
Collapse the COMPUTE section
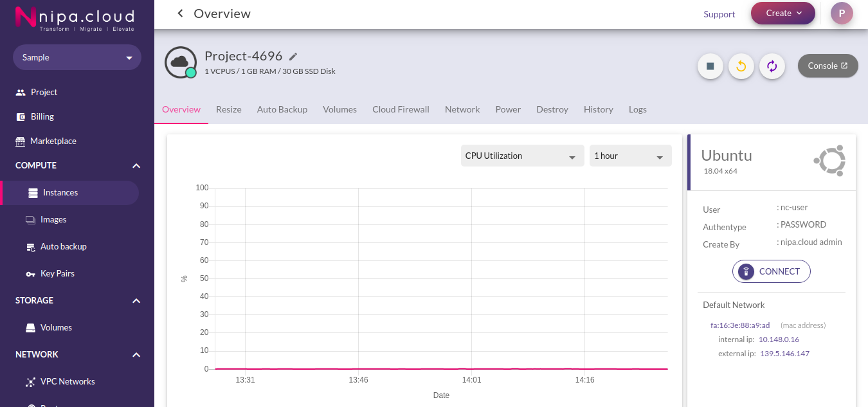(136, 166)
